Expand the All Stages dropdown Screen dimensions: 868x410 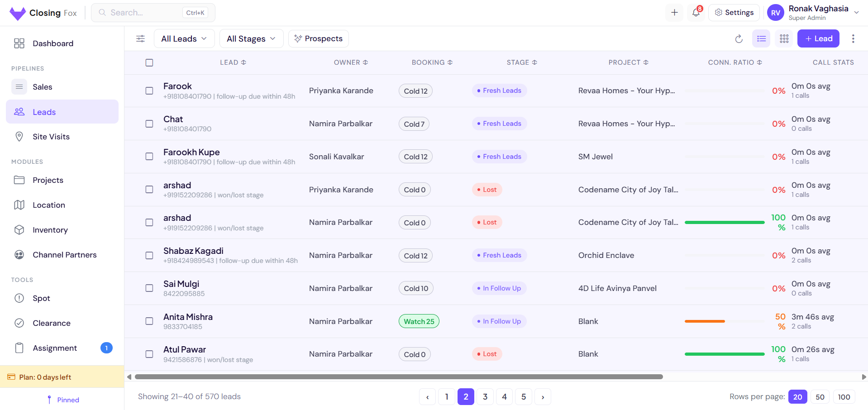[x=251, y=38]
